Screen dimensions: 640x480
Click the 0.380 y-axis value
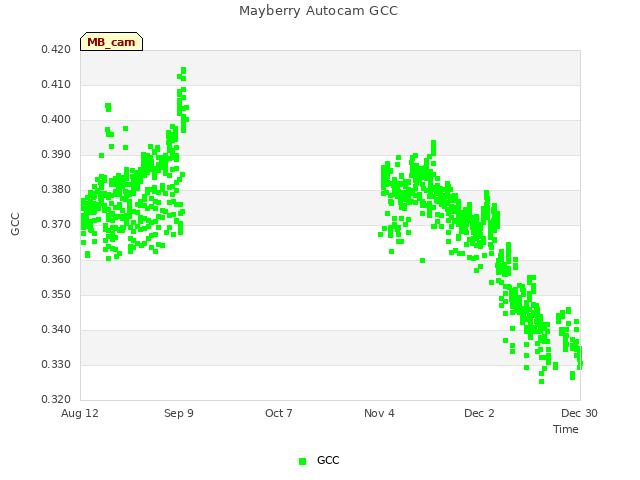tap(56, 189)
